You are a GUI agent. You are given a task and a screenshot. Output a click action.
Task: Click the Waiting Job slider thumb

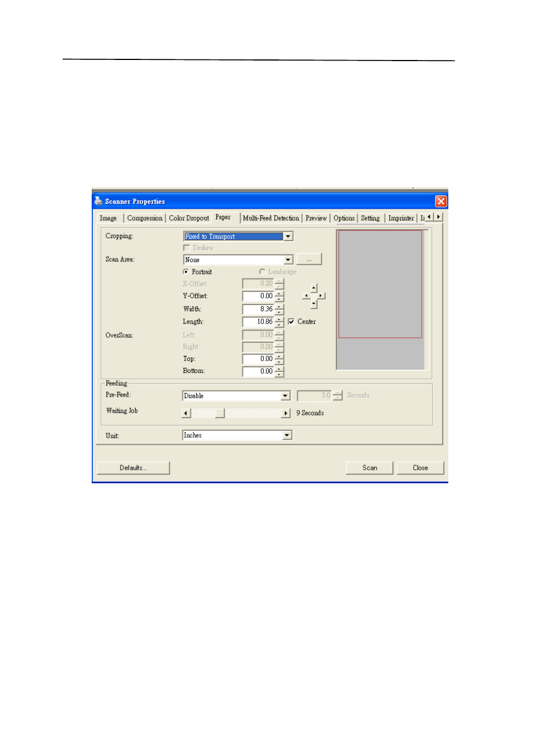pos(220,414)
